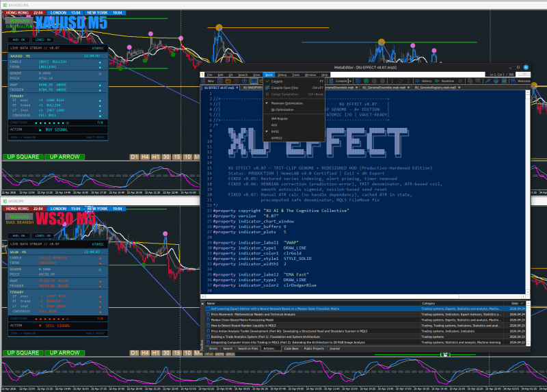Open the Edit menu in MetaEditor
Image resolution: width=547 pixels, height=392 pixels.
pyautogui.click(x=220, y=75)
